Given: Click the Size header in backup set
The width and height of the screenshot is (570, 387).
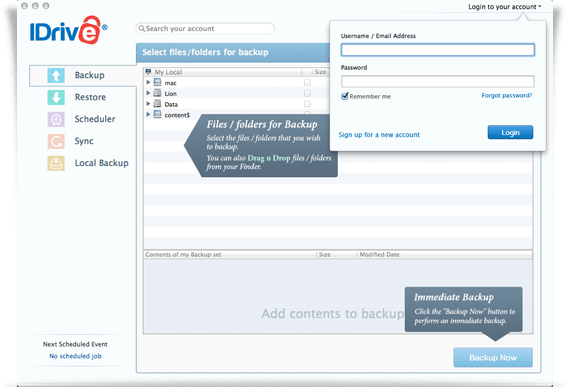Looking at the screenshot, I should pos(325,255).
